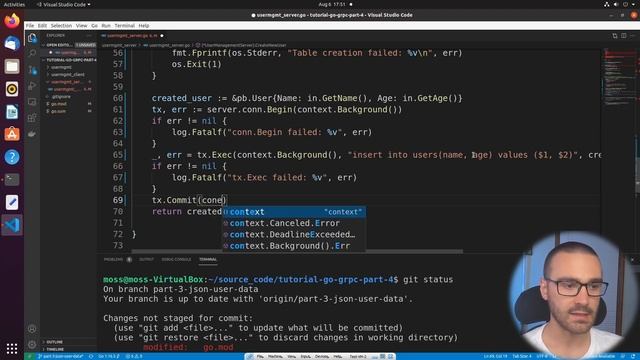Switch to the Output panel tab
The height and width of the screenshot is (360, 640).
147,260
